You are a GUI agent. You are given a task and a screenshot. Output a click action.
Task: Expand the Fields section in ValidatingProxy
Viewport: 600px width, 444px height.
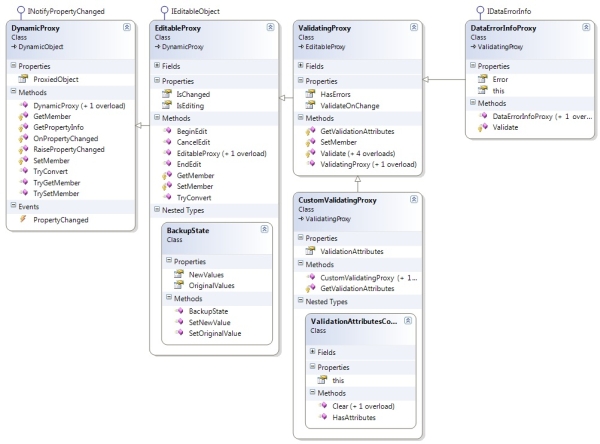coord(300,65)
